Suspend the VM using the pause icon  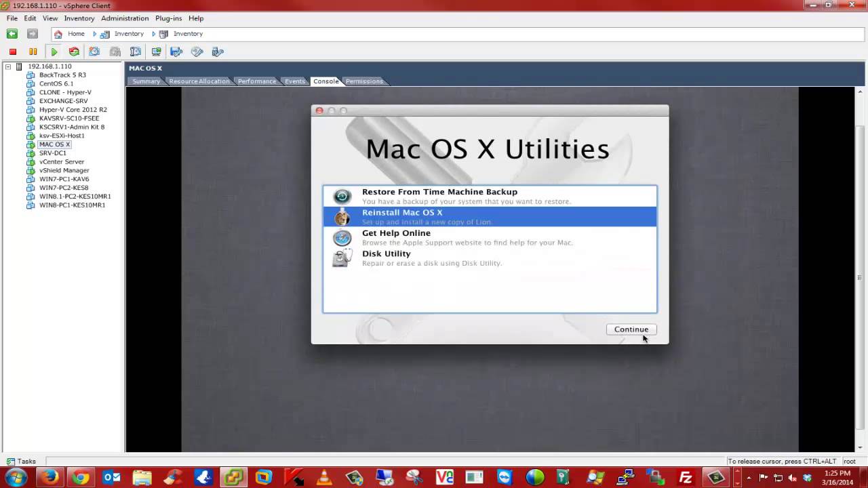[33, 52]
